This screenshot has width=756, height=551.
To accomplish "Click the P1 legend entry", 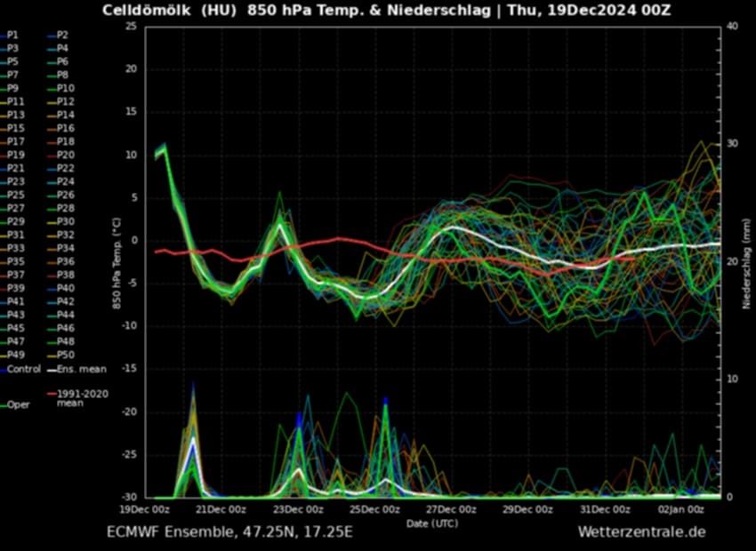I will coord(12,34).
